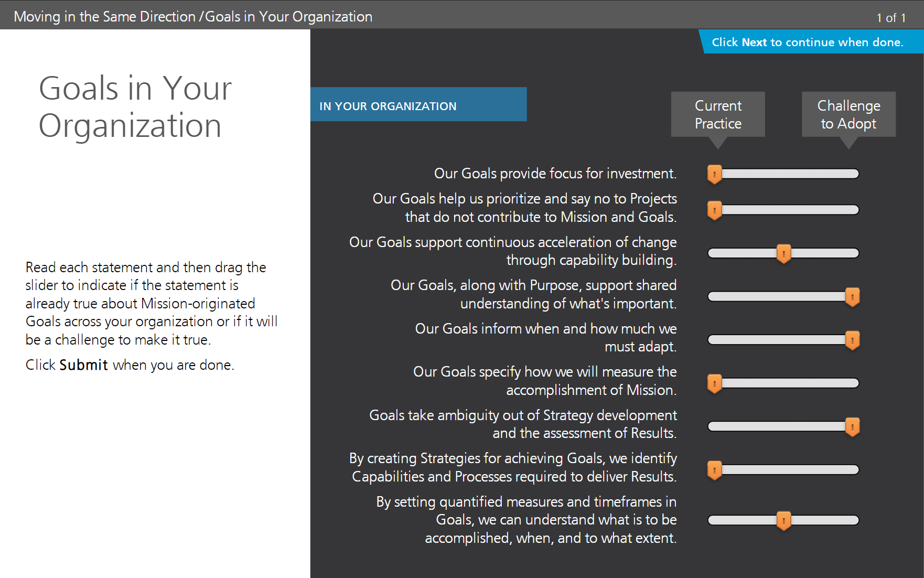The image size is (924, 578).
Task: Click slider thumb for 'continuous acceleration of change'
Action: pos(783,254)
